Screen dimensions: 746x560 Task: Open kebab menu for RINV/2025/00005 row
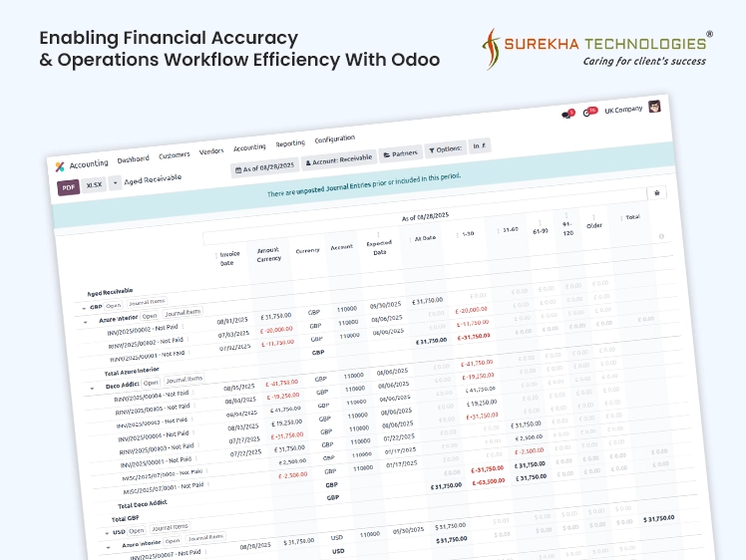click(195, 406)
